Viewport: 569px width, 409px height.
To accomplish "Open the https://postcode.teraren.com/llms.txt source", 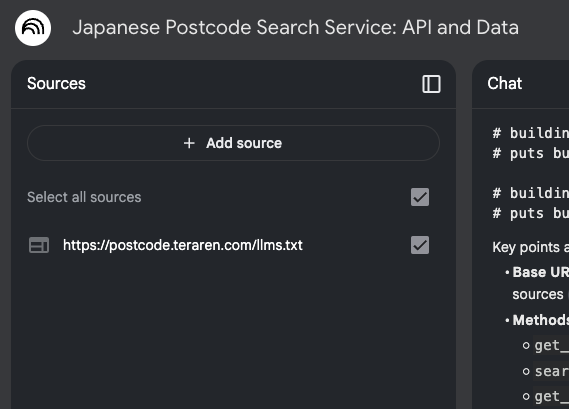I will coord(183,245).
